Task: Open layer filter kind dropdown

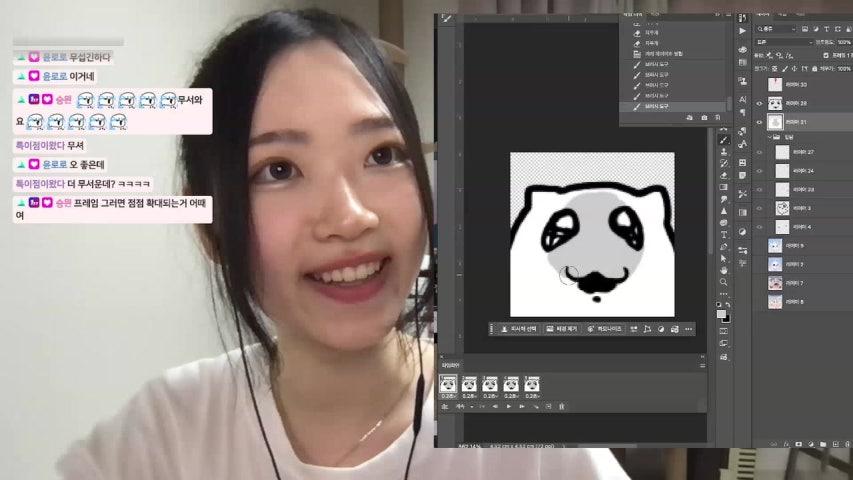Action: pyautogui.click(x=776, y=29)
